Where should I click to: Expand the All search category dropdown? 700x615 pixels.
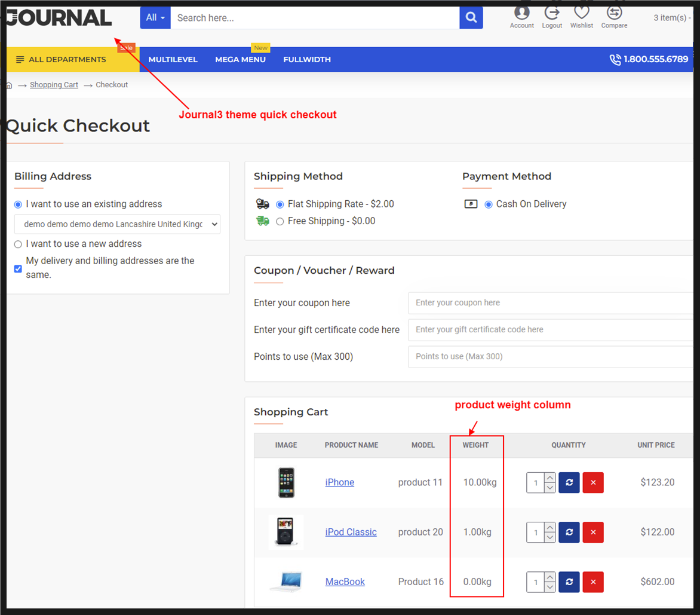(x=155, y=18)
